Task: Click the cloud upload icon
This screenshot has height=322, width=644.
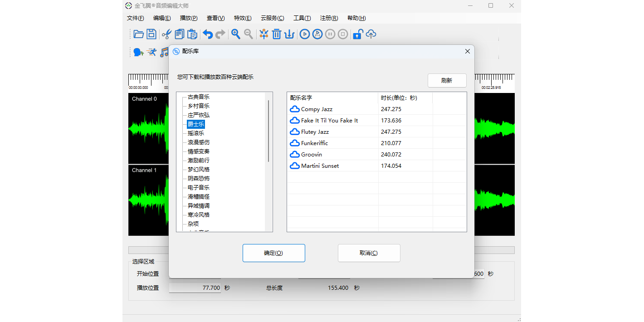Action: pyautogui.click(x=371, y=34)
